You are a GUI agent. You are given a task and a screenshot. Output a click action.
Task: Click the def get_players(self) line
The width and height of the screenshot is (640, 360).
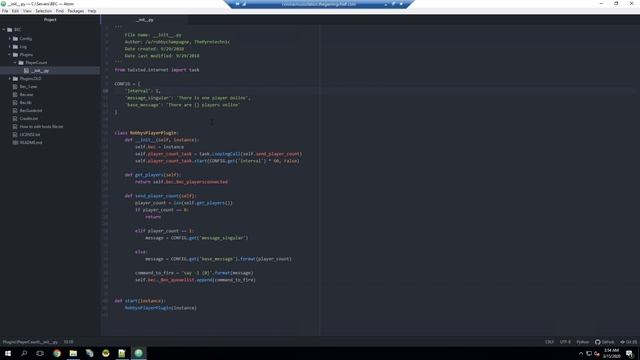153,175
